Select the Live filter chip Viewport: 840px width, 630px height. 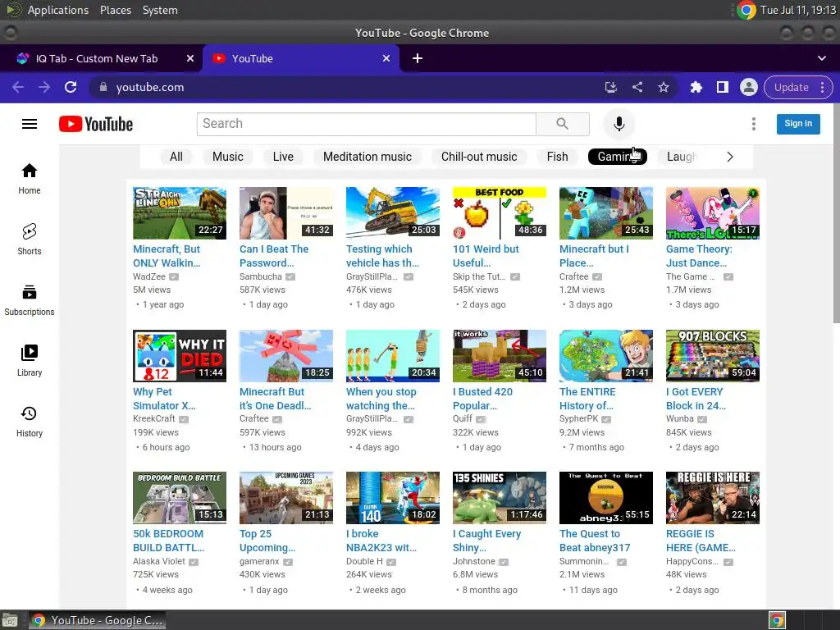pos(283,157)
